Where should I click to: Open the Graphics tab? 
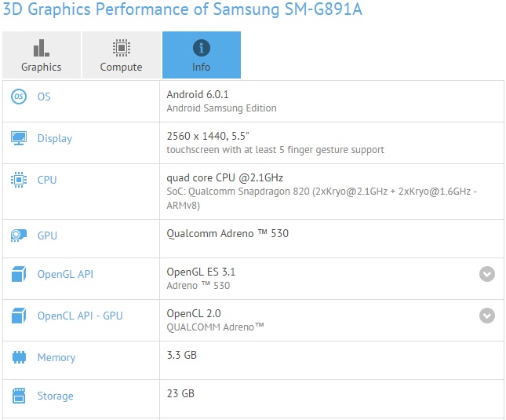point(42,55)
